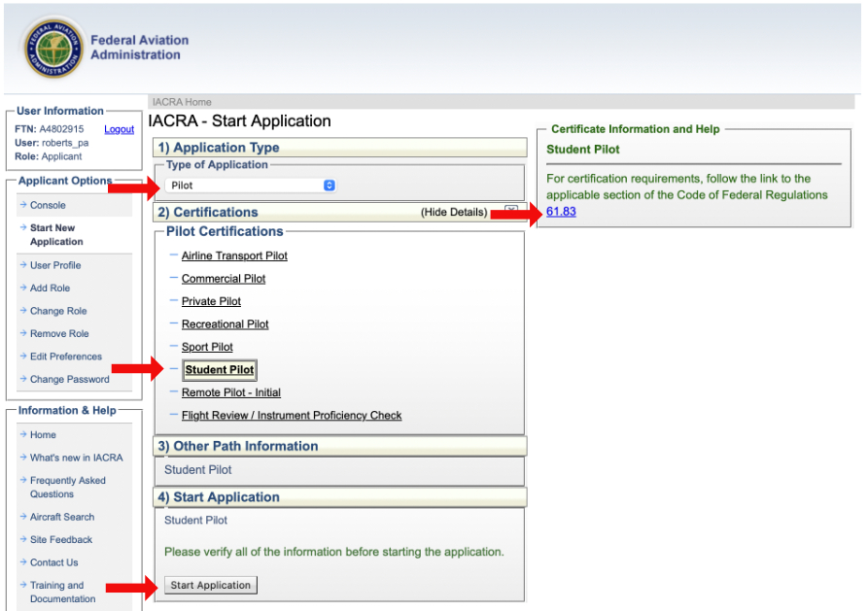Viewport: 868px width, 611px height.
Task: Open Edit Preferences
Action: coord(66,356)
